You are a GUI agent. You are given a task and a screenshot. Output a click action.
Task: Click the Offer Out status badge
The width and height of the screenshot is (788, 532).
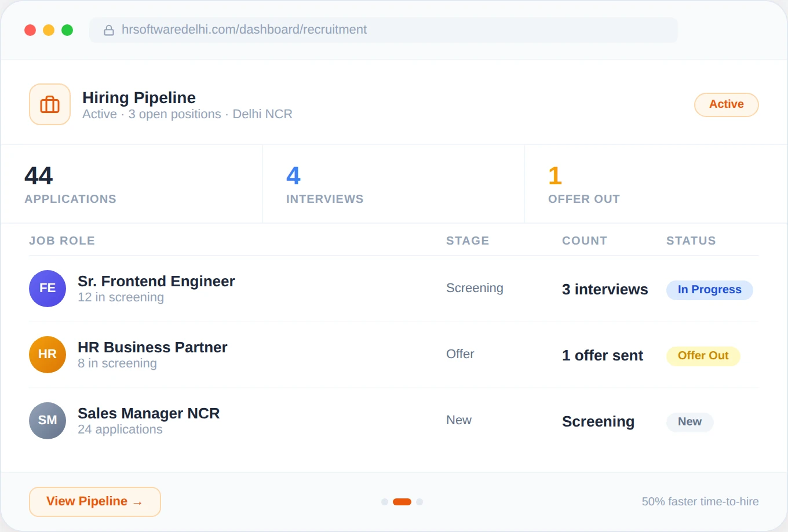703,356
